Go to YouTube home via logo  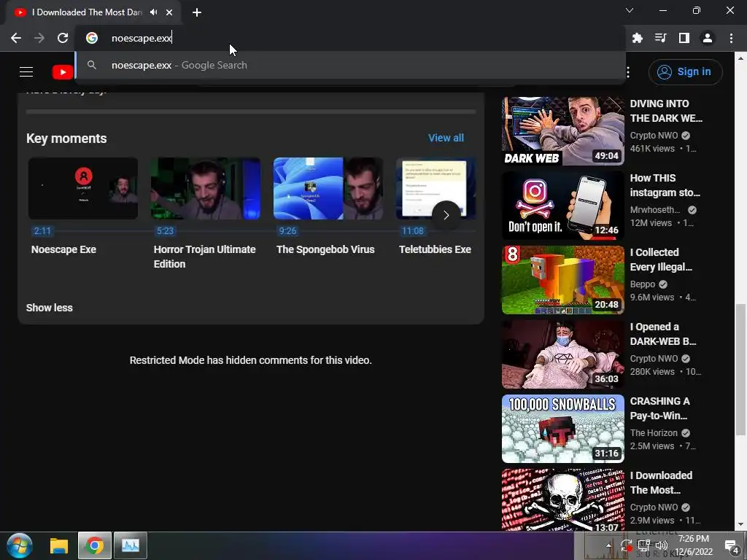point(63,72)
